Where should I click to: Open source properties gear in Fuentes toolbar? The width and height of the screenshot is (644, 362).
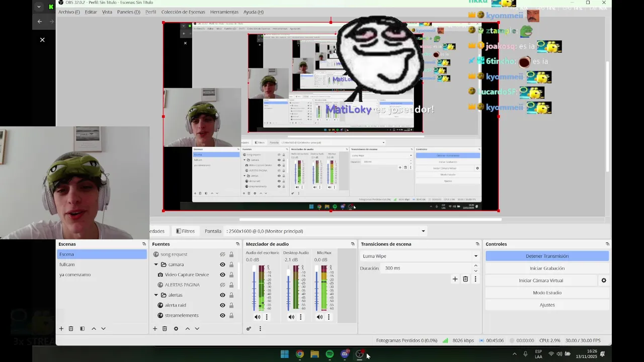coord(176,329)
